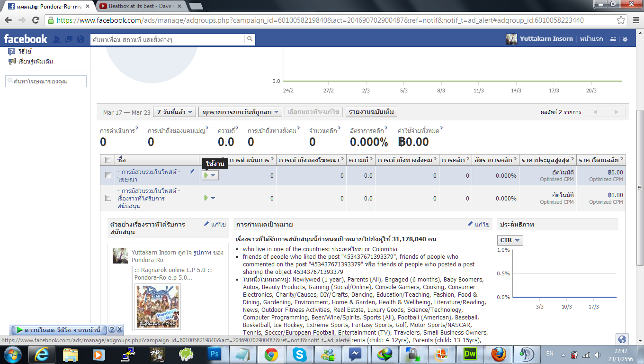Go to previous page of results
Viewport: 644px width, 364px height.
pyautogui.click(x=596, y=112)
